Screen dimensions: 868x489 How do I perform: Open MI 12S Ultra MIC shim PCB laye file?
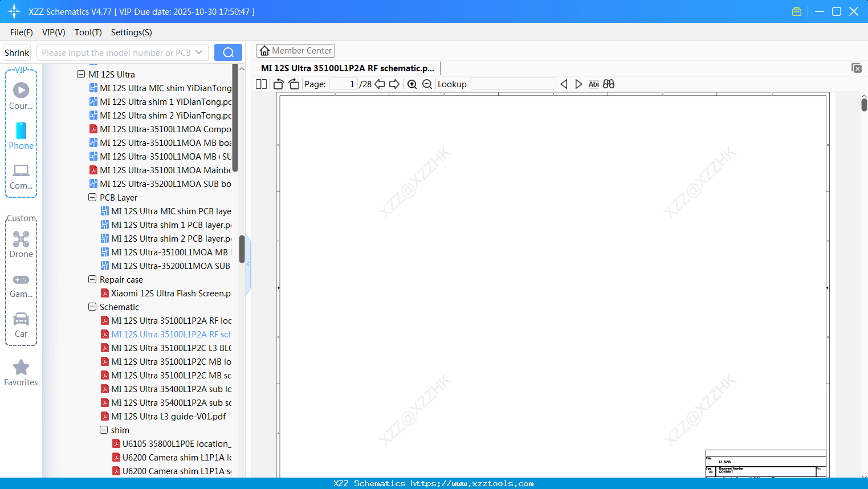tap(172, 211)
